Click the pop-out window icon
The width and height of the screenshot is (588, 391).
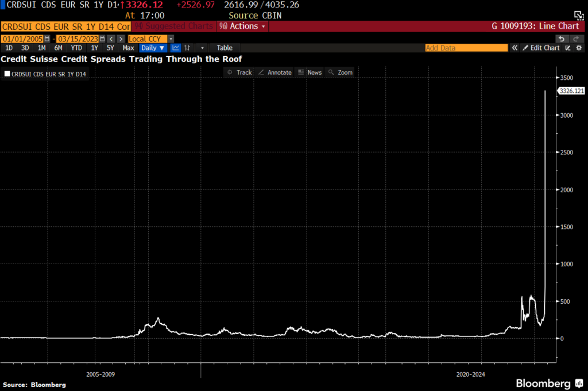tap(579, 16)
